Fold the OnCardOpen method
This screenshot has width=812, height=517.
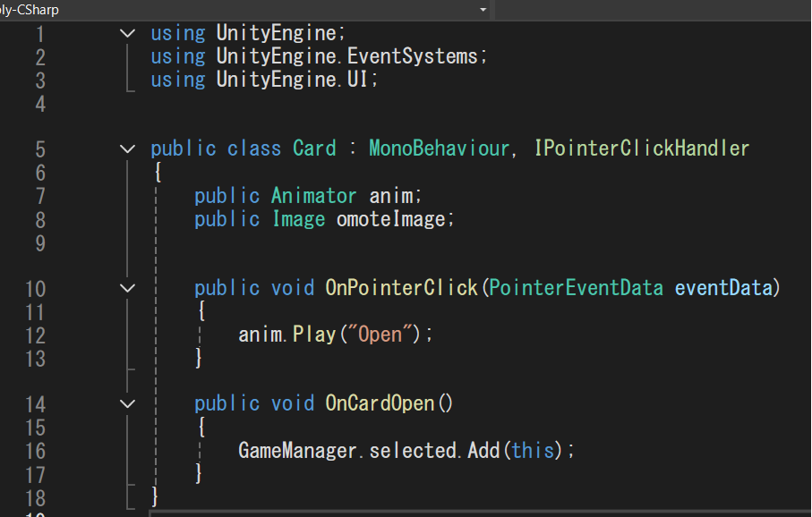coord(127,403)
